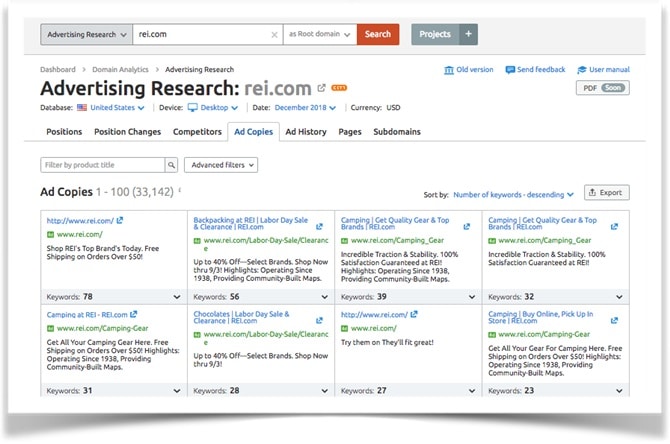The height and width of the screenshot is (444, 670).
Task: Open Camping at REI - REI.com ad title
Action: pos(87,315)
